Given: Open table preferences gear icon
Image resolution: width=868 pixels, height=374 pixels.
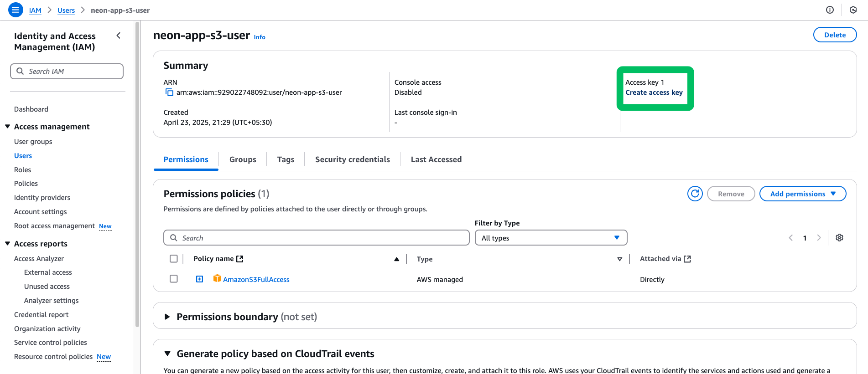Looking at the screenshot, I should click(839, 238).
